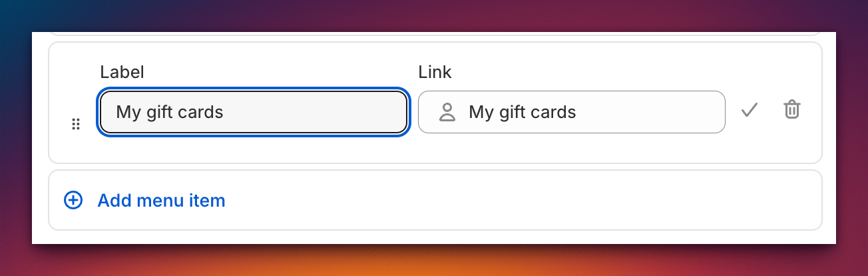Place cursor after 'cards' in Label box
This screenshot has height=276, width=868.
tap(225, 112)
